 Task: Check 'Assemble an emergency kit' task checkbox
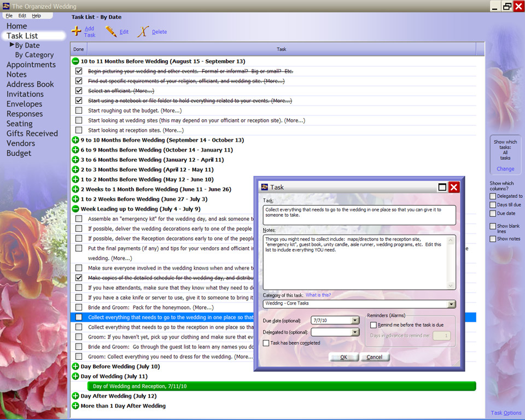[x=79, y=219]
